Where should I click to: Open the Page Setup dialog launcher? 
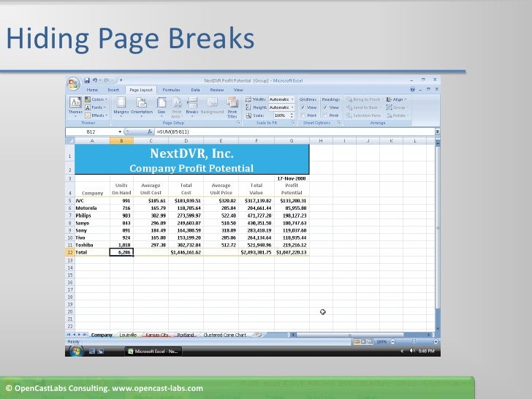tap(238, 123)
